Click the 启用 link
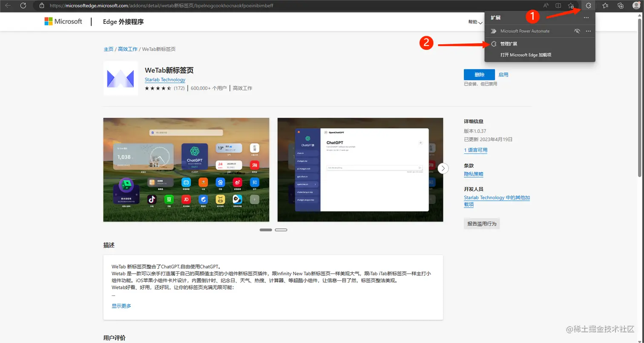This screenshot has width=644, height=343. 503,75
